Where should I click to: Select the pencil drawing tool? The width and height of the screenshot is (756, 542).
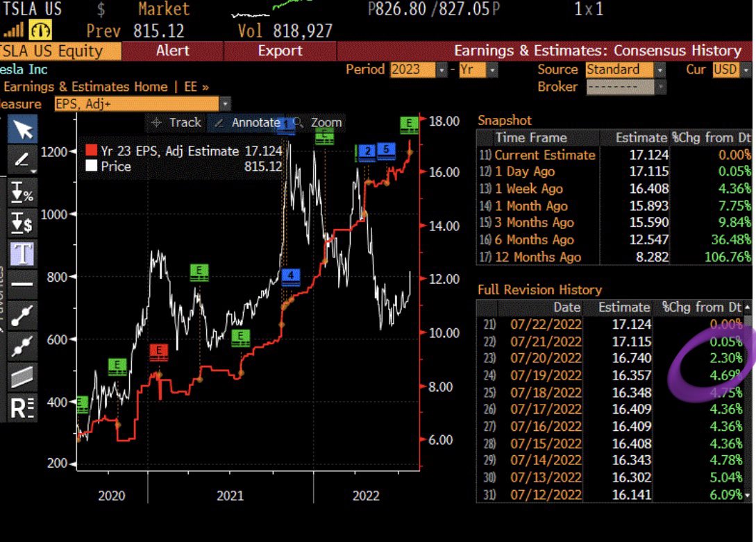point(22,160)
